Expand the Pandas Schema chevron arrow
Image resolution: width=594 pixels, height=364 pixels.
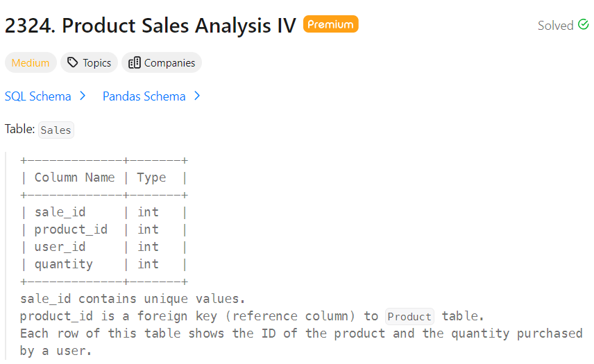pos(197,96)
